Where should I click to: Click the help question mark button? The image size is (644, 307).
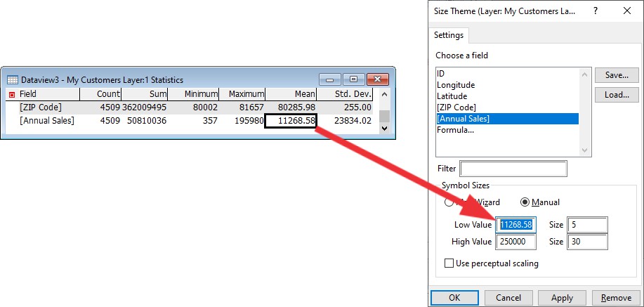coord(596,11)
